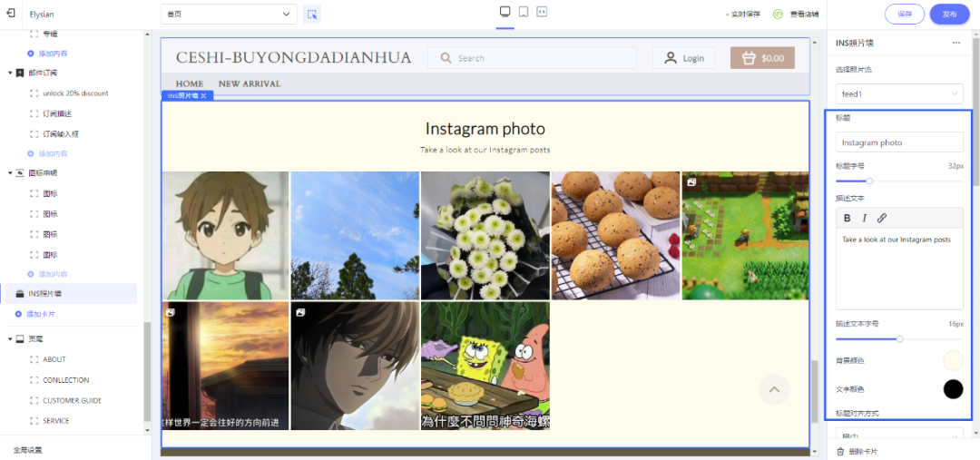This screenshot has width=980, height=460.
Task: Click the 标题 Instagram photo input field
Action: coord(899,142)
